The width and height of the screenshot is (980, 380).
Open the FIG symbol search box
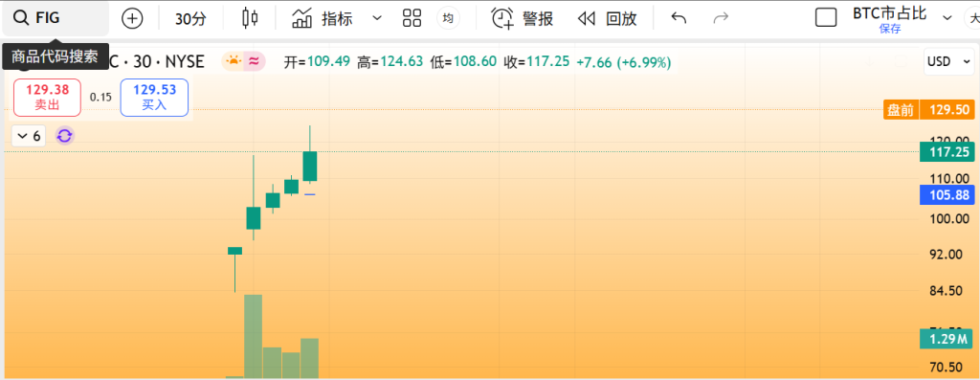[55, 18]
